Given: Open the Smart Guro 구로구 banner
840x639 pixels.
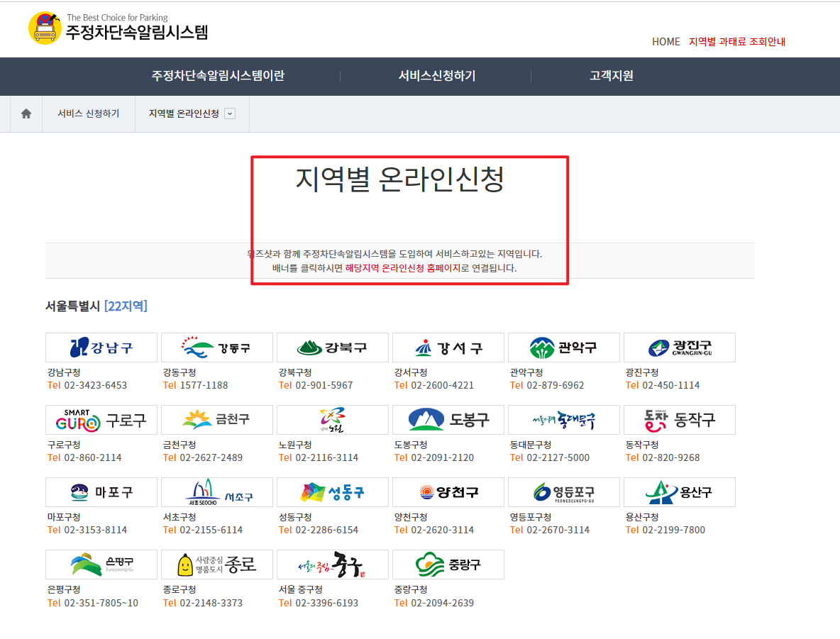Looking at the screenshot, I should 101,420.
